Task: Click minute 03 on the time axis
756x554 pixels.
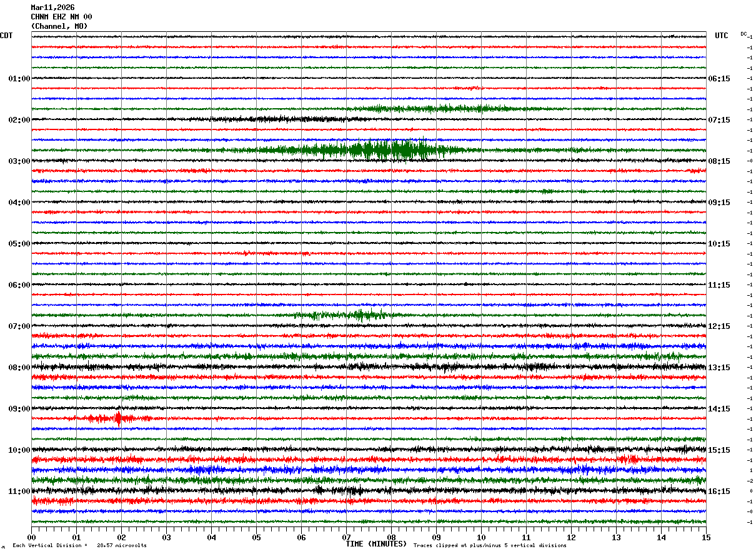Action: point(166,537)
